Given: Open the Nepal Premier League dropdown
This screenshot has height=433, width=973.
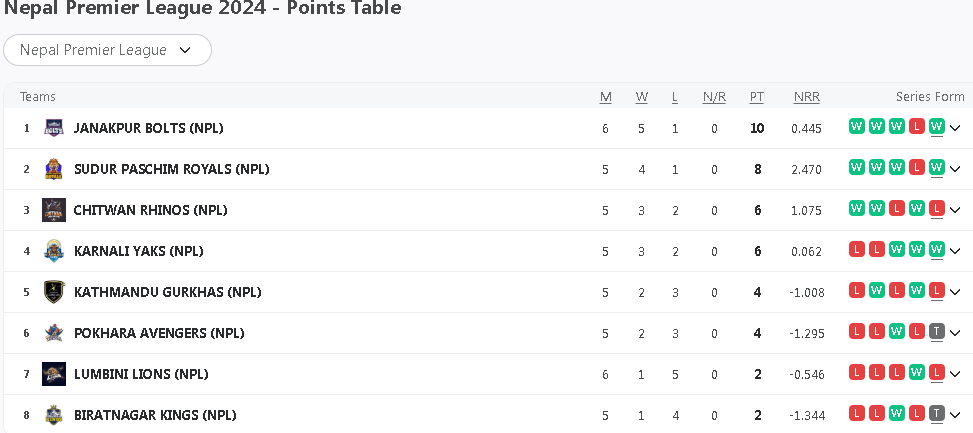Looking at the screenshot, I should 107,50.
